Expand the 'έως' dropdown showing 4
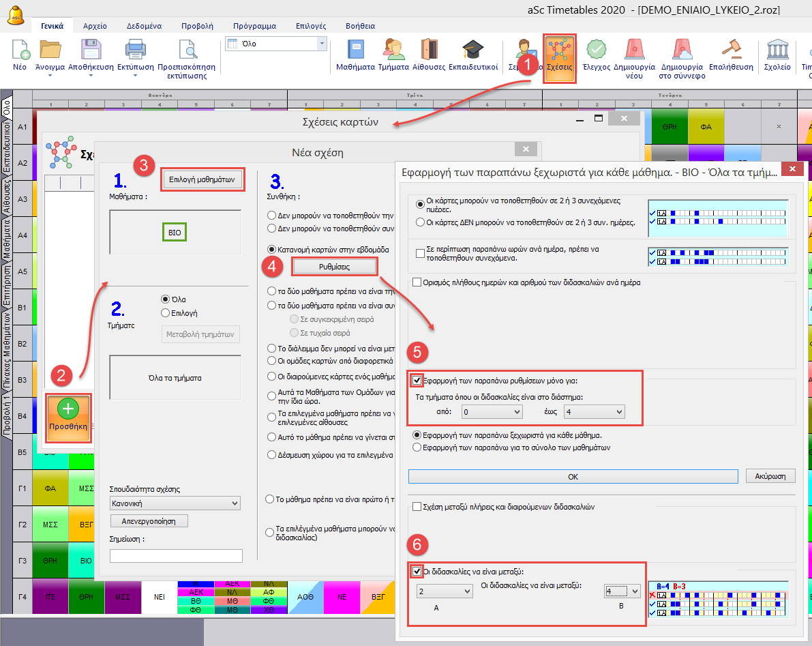 593,412
